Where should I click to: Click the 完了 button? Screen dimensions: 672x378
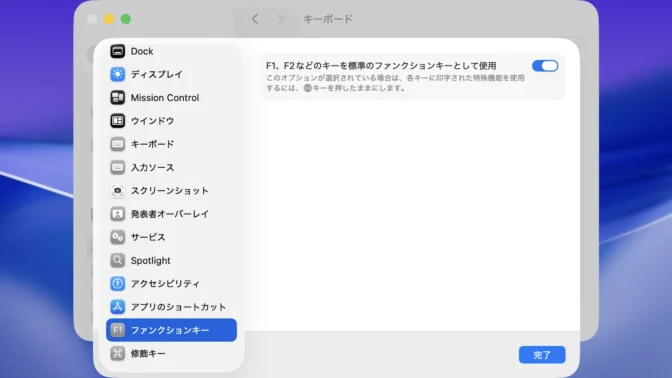[542, 355]
